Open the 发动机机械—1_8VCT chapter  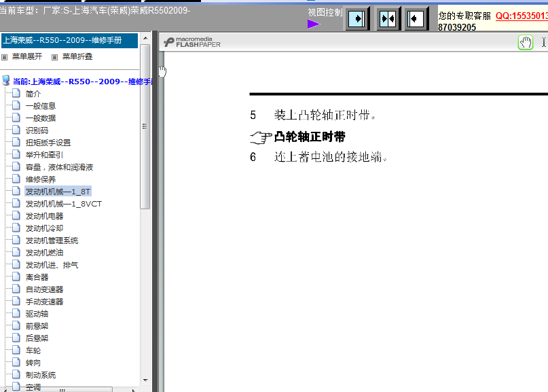[x=64, y=204]
